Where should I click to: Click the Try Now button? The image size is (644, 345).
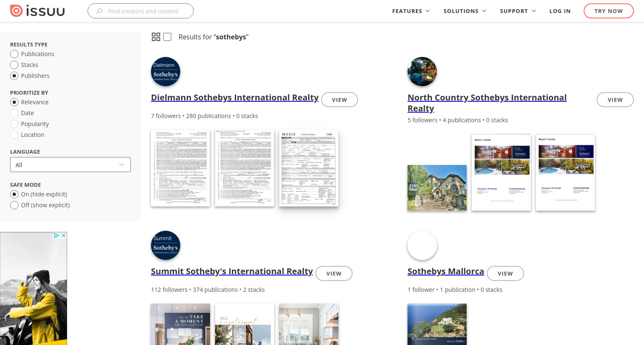point(609,11)
